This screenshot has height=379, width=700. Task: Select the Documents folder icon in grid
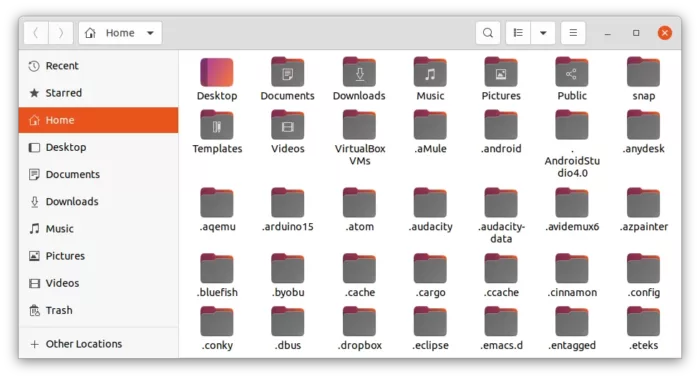(288, 72)
